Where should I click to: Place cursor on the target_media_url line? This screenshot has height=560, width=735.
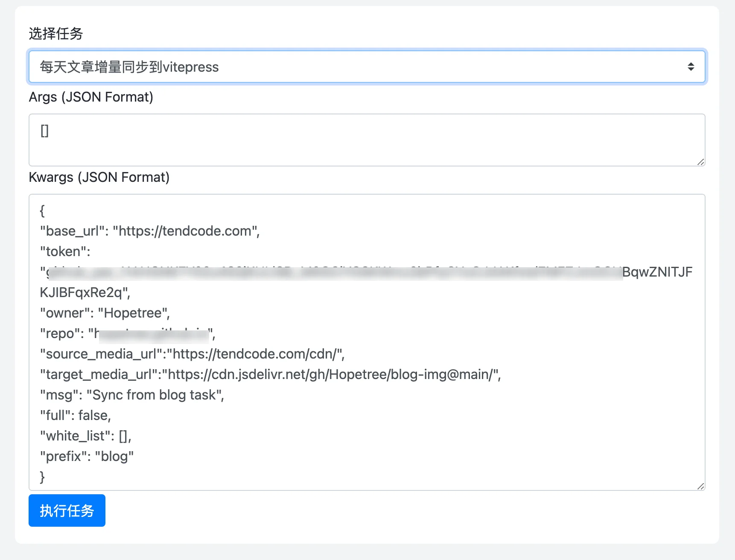click(271, 374)
